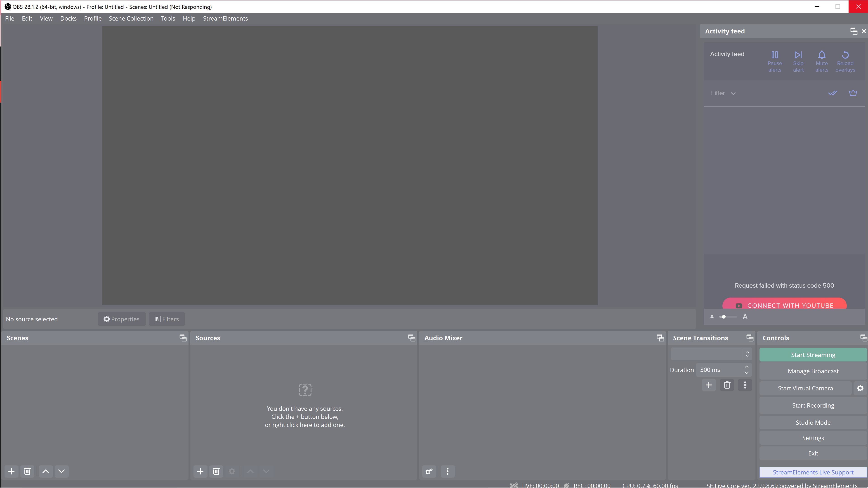Adjust the Activity feed font size slider
This screenshot has height=488, width=868.
point(724,317)
